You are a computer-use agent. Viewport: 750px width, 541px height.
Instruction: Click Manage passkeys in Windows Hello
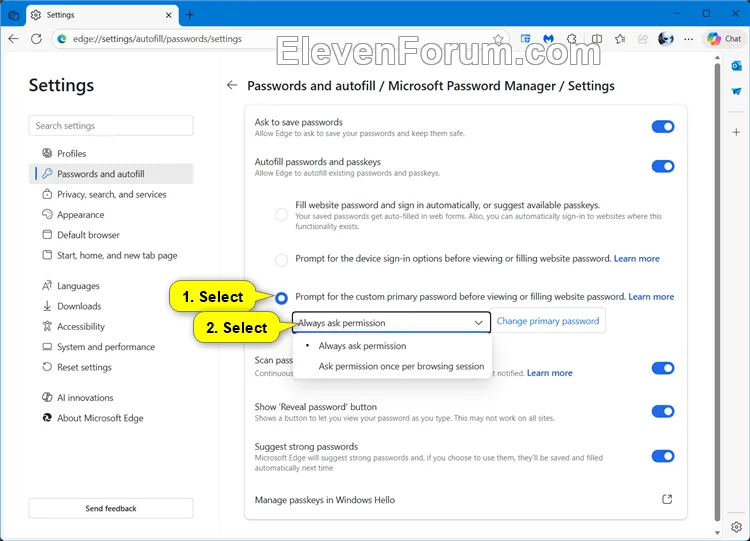point(325,500)
